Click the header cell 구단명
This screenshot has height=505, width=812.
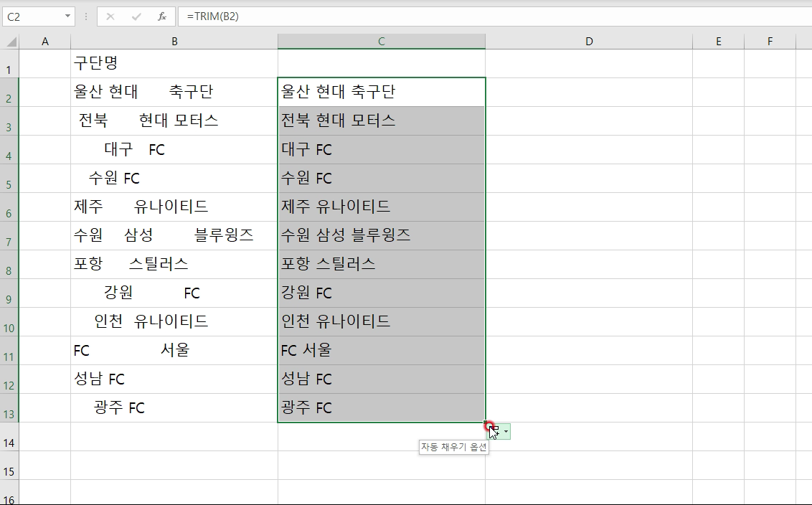pyautogui.click(x=174, y=64)
